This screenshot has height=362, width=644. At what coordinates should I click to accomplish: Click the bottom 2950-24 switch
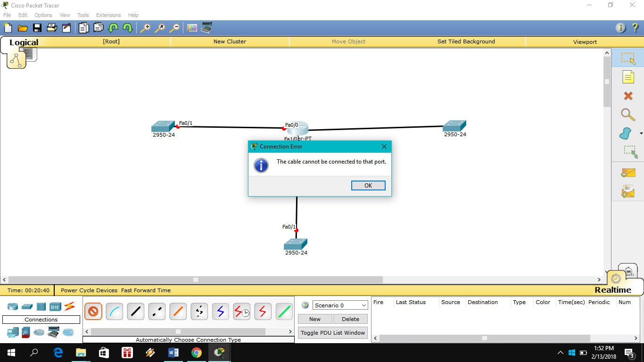pos(296,244)
